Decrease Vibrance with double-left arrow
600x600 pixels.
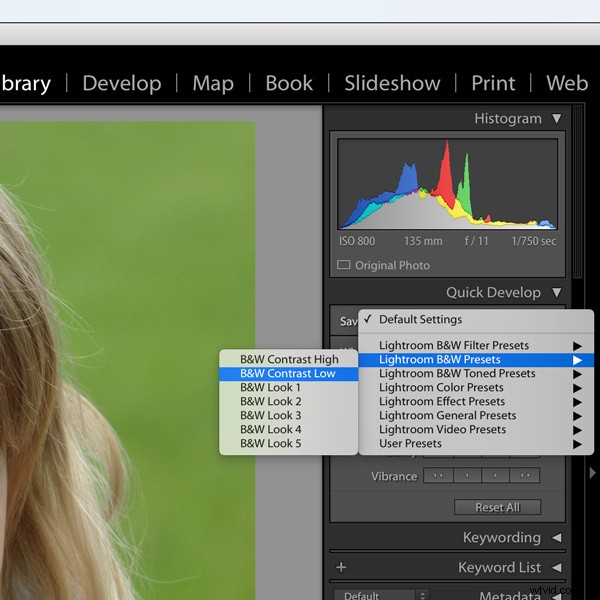[x=438, y=475]
